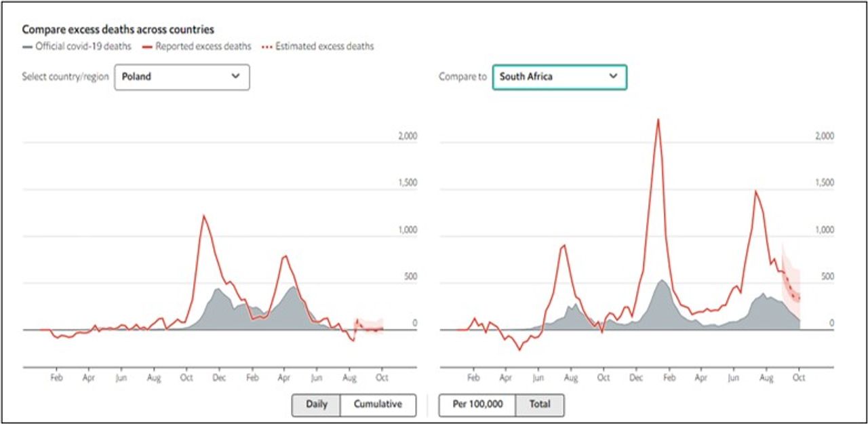
Task: Click the highest peak in South Africa chart
Action: (x=658, y=120)
